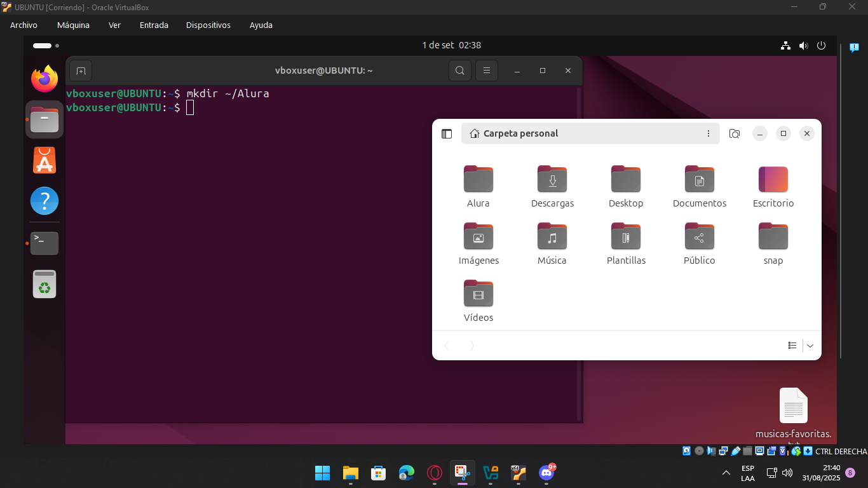Open the Música folder
The width and height of the screenshot is (868, 488).
click(x=552, y=244)
